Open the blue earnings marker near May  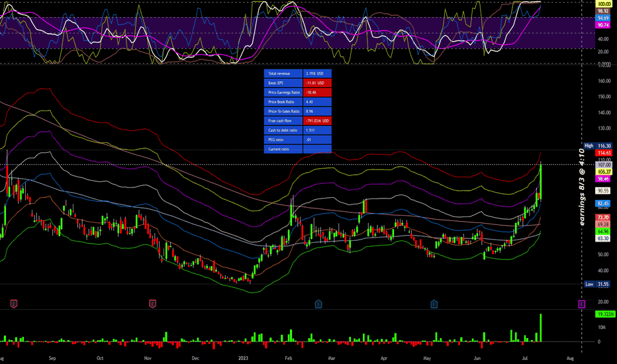pyautogui.click(x=434, y=304)
